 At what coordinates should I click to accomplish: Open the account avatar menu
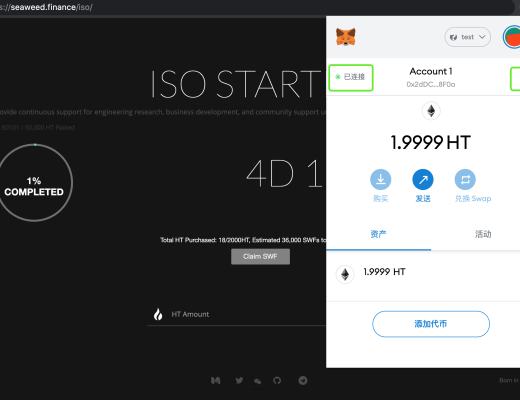pos(512,37)
